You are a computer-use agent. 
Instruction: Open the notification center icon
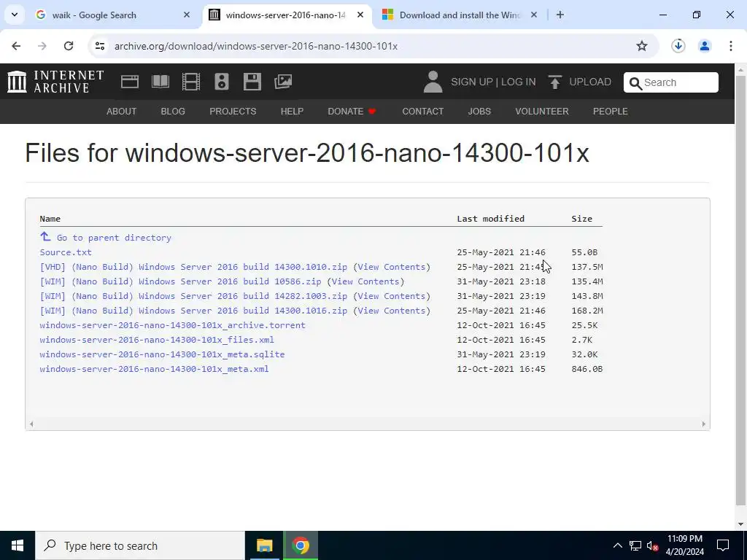click(x=723, y=545)
